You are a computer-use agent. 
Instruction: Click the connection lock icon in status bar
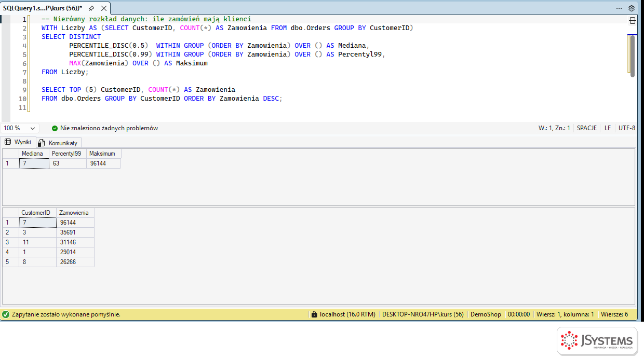[x=314, y=314]
